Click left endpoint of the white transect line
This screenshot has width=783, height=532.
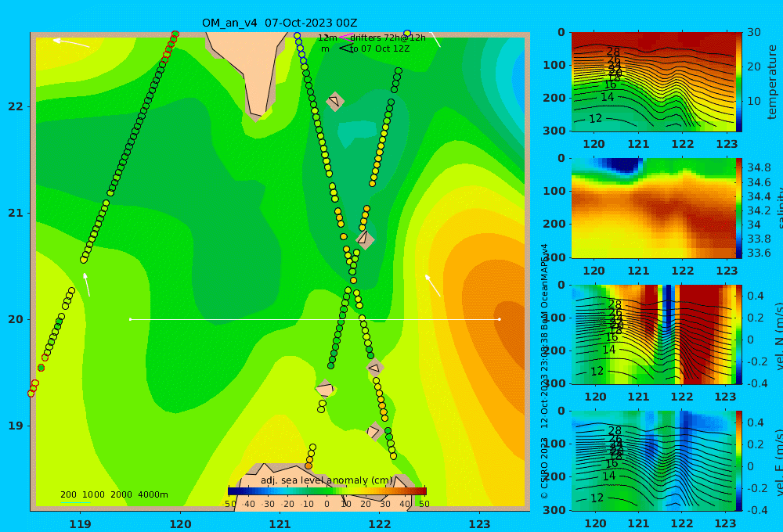coord(130,319)
